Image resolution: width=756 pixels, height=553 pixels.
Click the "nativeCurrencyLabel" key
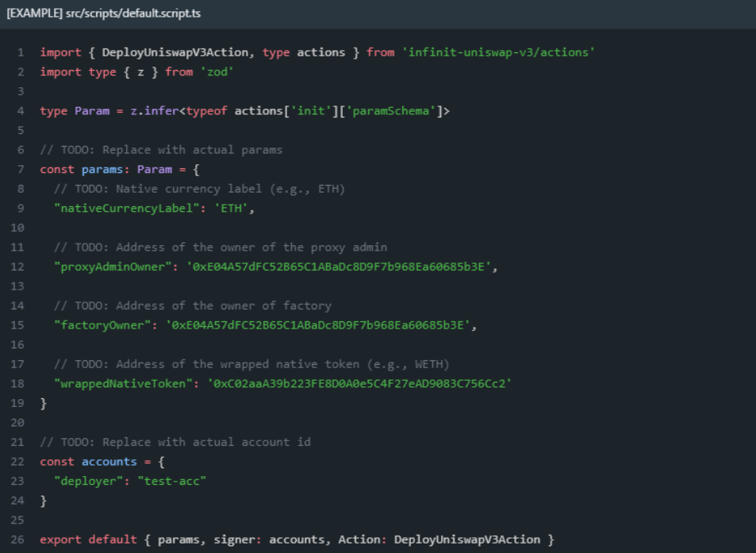(x=127, y=209)
